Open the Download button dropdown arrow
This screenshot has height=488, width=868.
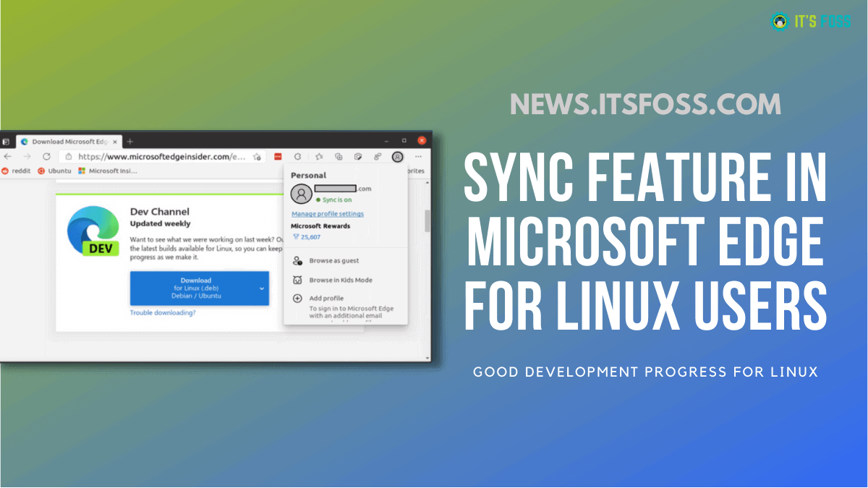[261, 288]
